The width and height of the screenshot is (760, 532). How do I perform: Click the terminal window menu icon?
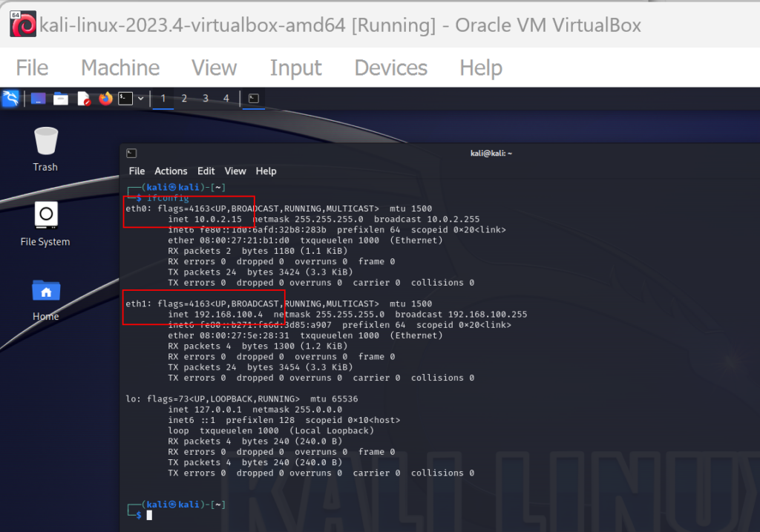point(131,153)
